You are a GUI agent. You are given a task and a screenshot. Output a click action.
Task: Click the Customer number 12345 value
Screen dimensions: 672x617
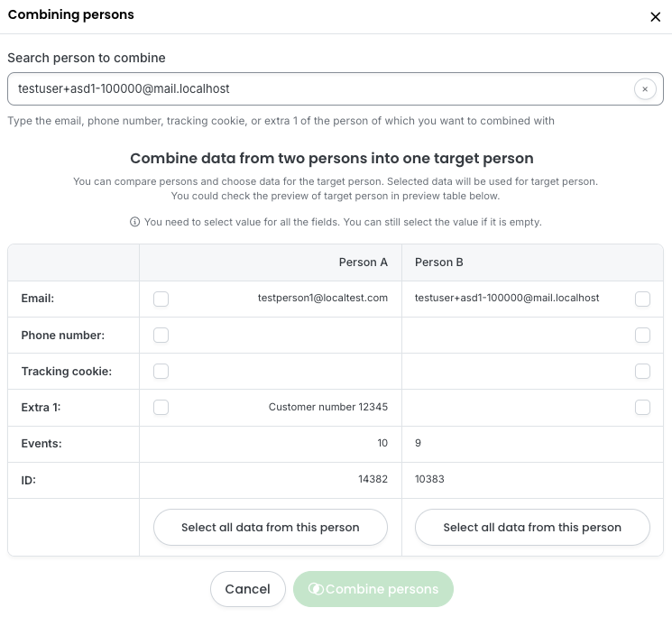(x=328, y=407)
